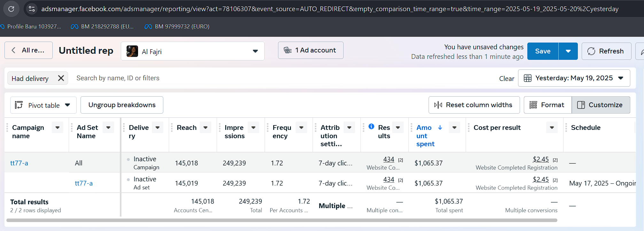Open Ad Set Name column menu arrow

coord(108,127)
